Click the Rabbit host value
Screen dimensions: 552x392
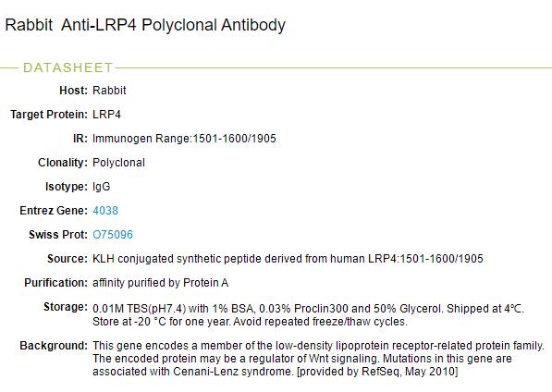[x=109, y=91]
